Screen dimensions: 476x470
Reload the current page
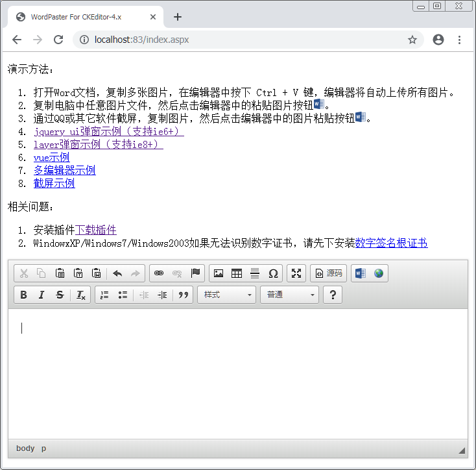(58, 40)
